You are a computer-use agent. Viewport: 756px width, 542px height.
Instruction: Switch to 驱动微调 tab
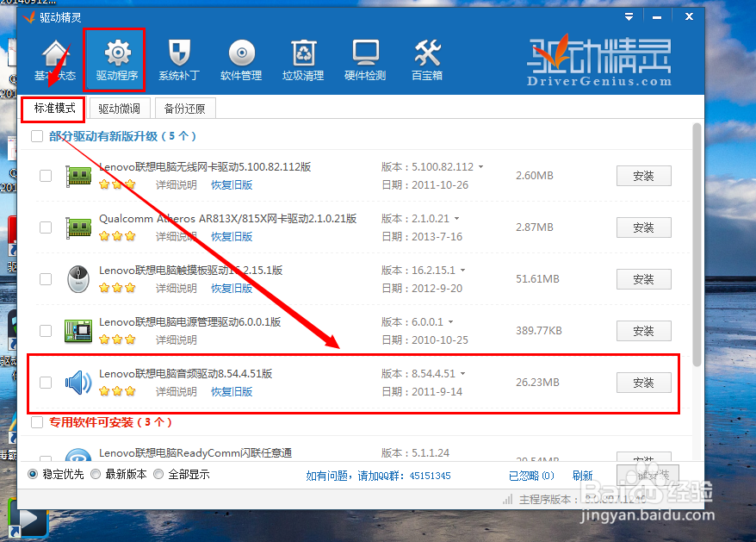120,109
